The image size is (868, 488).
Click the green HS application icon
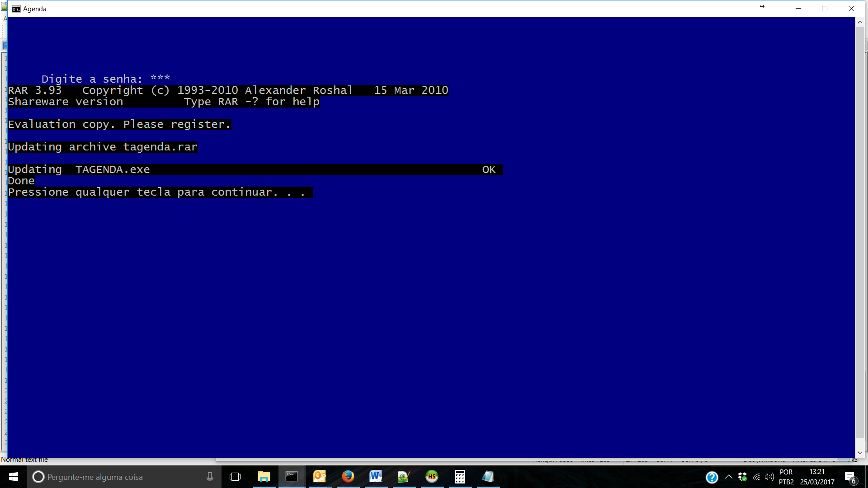[432, 477]
